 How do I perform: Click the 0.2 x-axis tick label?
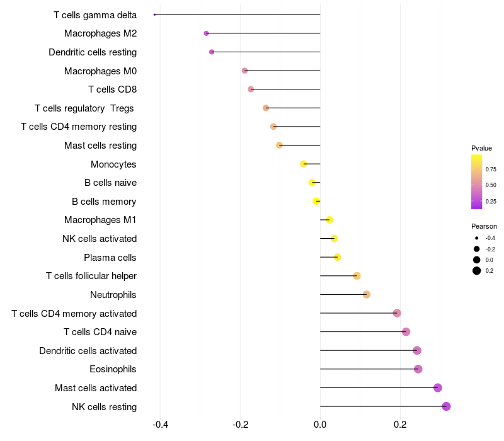400,425
